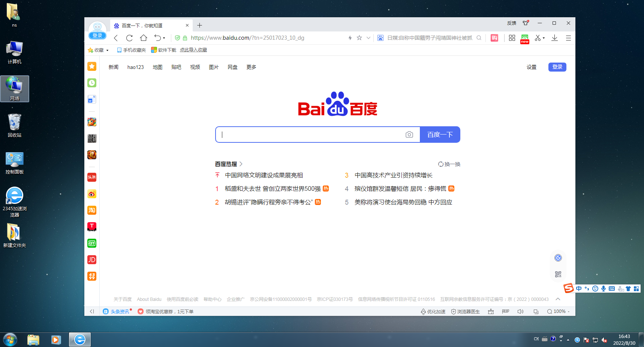Click the browser back arrow
The width and height of the screenshot is (644, 347).
coord(116,38)
